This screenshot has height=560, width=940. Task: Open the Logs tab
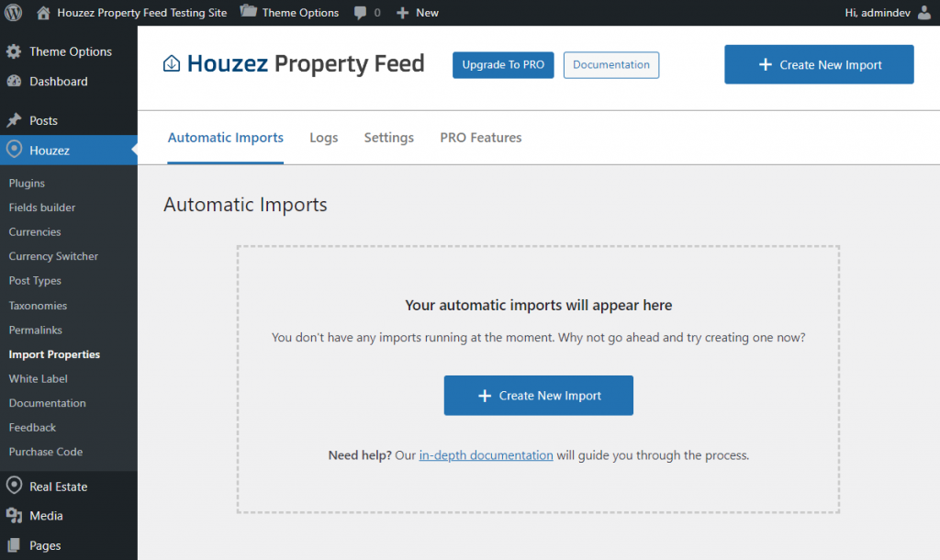tap(324, 138)
